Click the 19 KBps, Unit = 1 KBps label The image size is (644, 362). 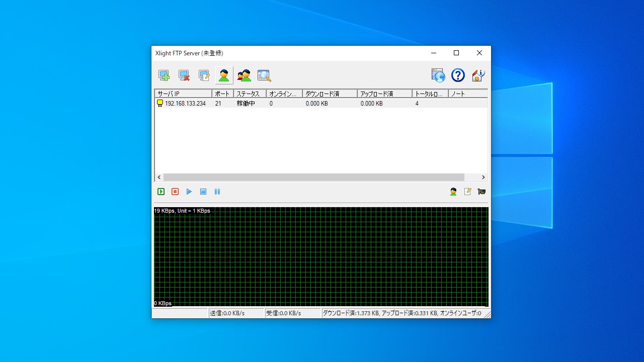182,211
